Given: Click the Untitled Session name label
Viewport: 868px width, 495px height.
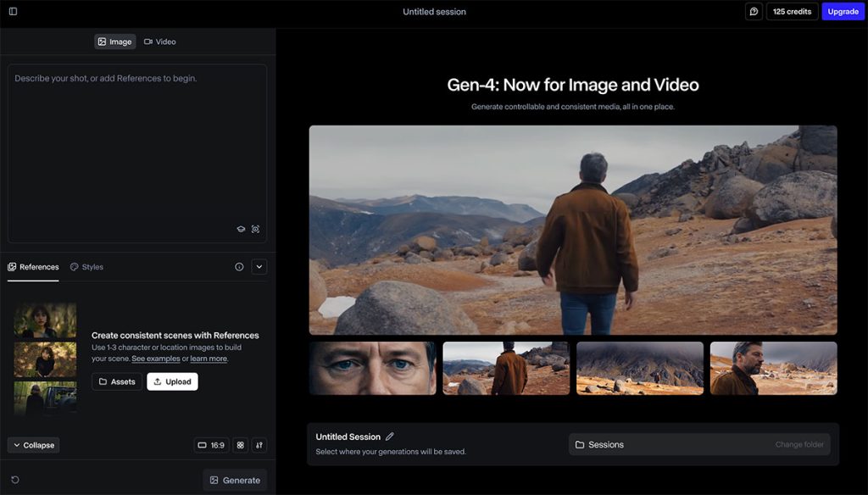Looking at the screenshot, I should (x=348, y=437).
